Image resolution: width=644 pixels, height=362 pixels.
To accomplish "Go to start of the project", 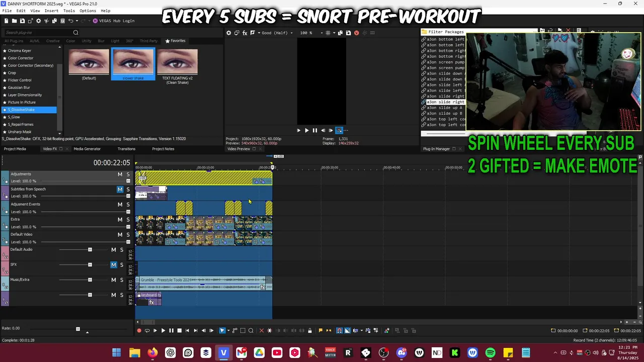I will coord(187,330).
